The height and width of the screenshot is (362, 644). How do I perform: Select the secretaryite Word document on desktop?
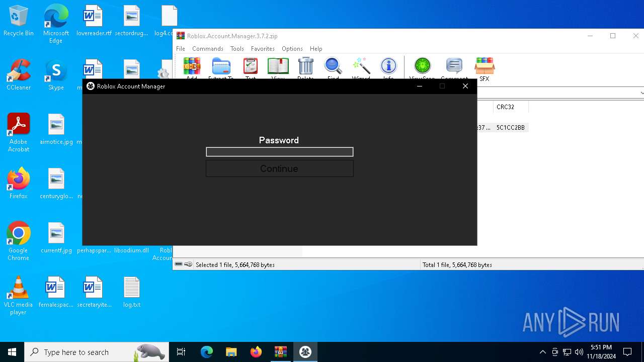[x=94, y=293]
